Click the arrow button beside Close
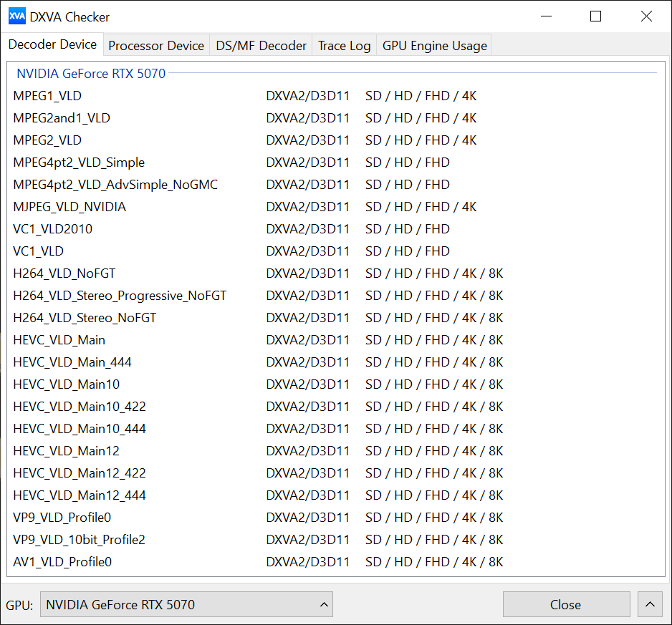The width and height of the screenshot is (672, 625). 650,604
